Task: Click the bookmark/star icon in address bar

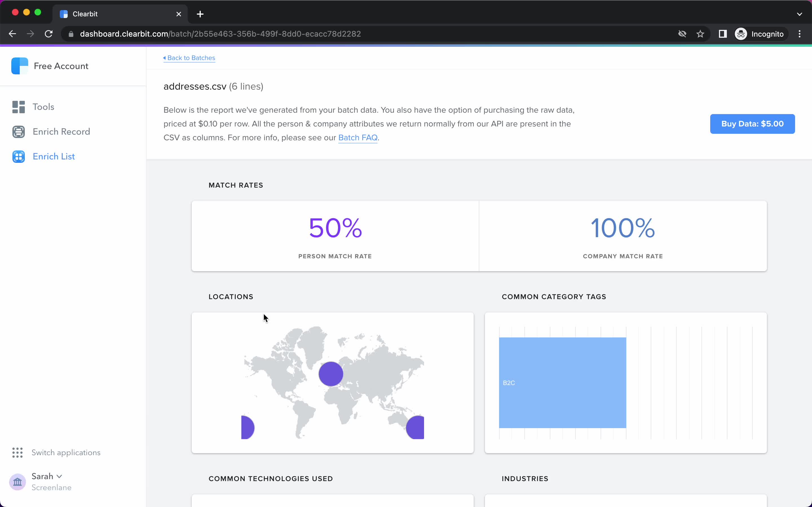Action: (x=701, y=34)
